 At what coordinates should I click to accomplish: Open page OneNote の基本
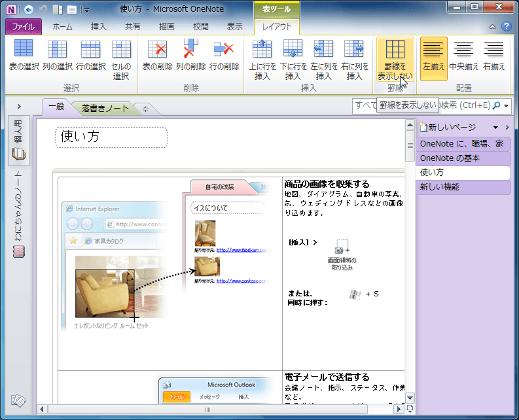point(463,158)
